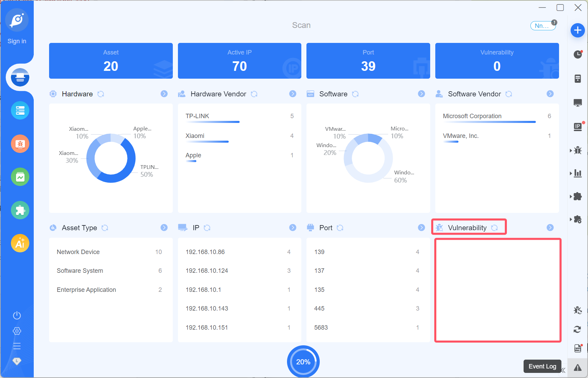The image size is (588, 378).
Task: Expand the bar chart section on right toolbar
Action: coord(576,173)
